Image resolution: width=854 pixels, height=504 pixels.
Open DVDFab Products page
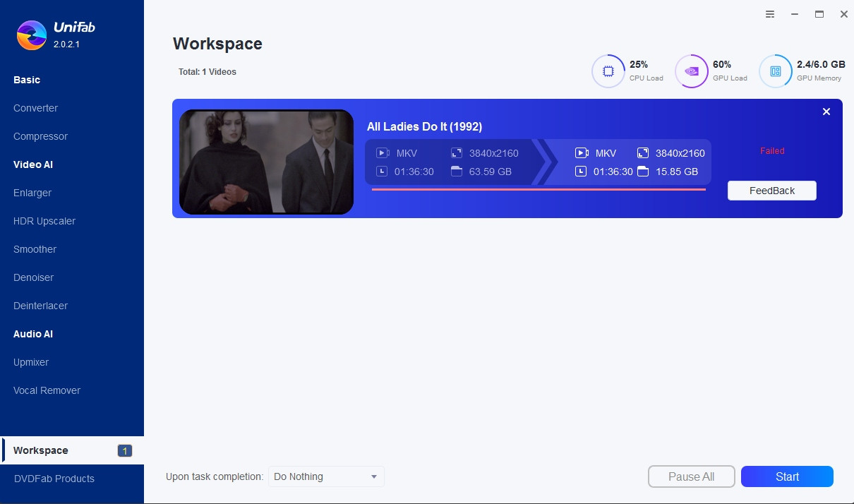(54, 479)
